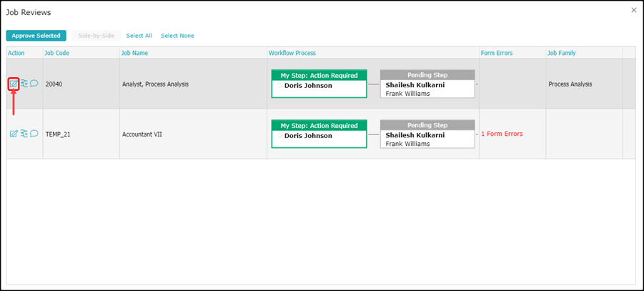
Task: Open edit form for job 20040
Action: 14,84
